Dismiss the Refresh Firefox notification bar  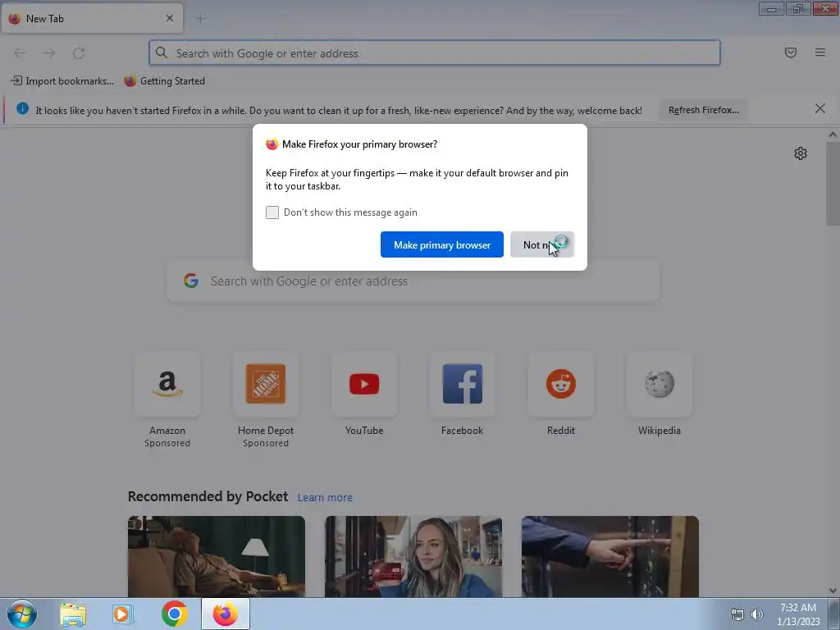820,109
